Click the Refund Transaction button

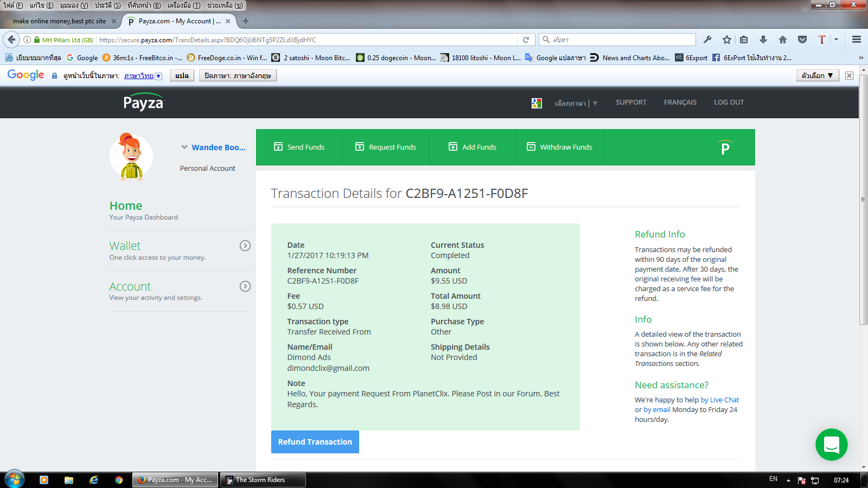(x=315, y=442)
